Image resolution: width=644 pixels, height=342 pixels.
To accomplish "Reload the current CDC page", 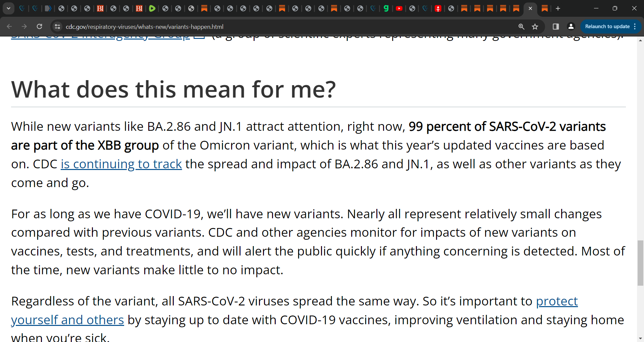I will (39, 26).
